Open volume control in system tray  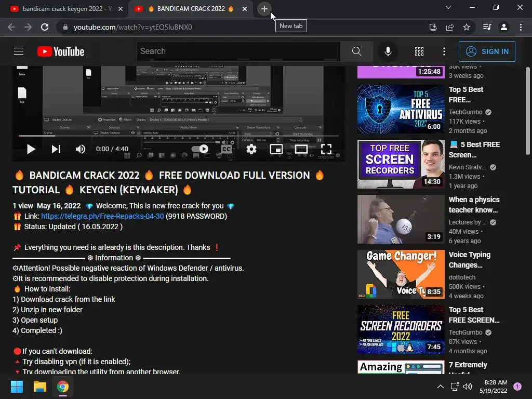[x=468, y=387]
